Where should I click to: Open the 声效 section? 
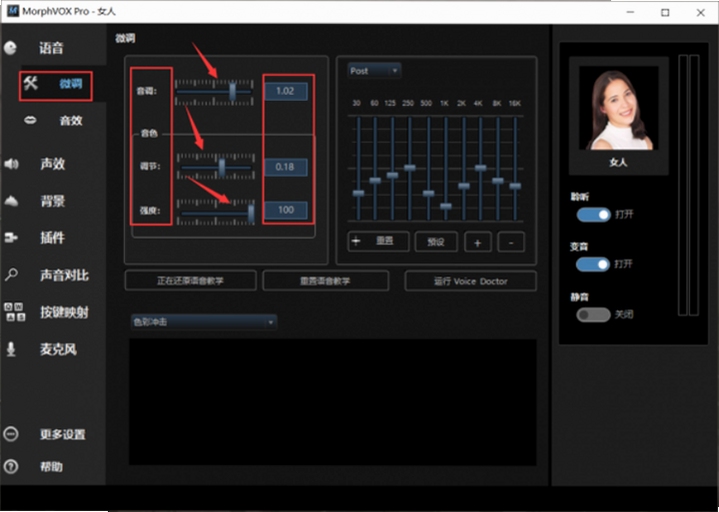point(52,164)
